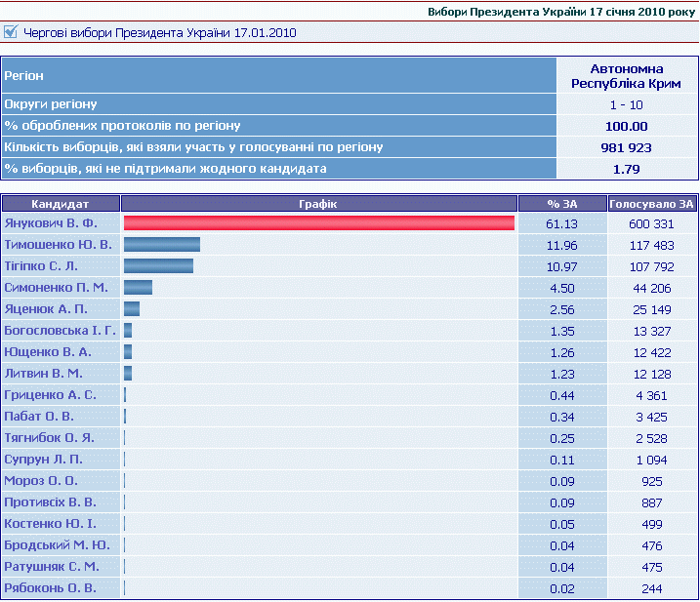This screenshot has width=700, height=602.
Task: Click the Графік column header
Action: click(x=318, y=204)
